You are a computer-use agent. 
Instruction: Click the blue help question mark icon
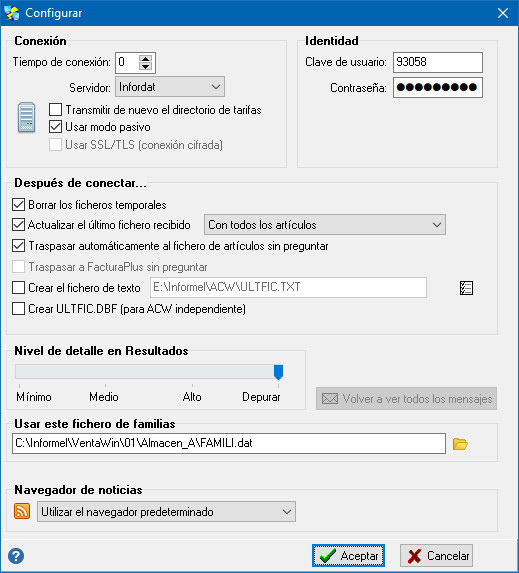tap(16, 556)
